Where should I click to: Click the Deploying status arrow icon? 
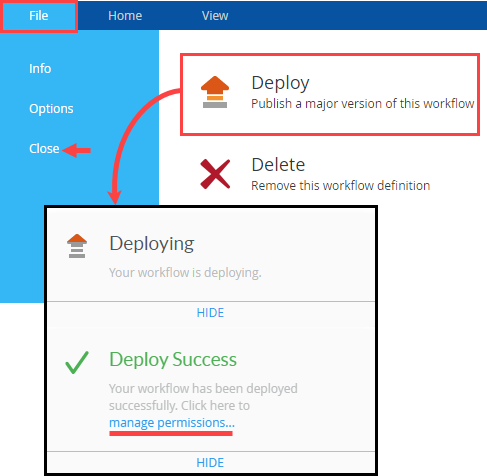[77, 246]
